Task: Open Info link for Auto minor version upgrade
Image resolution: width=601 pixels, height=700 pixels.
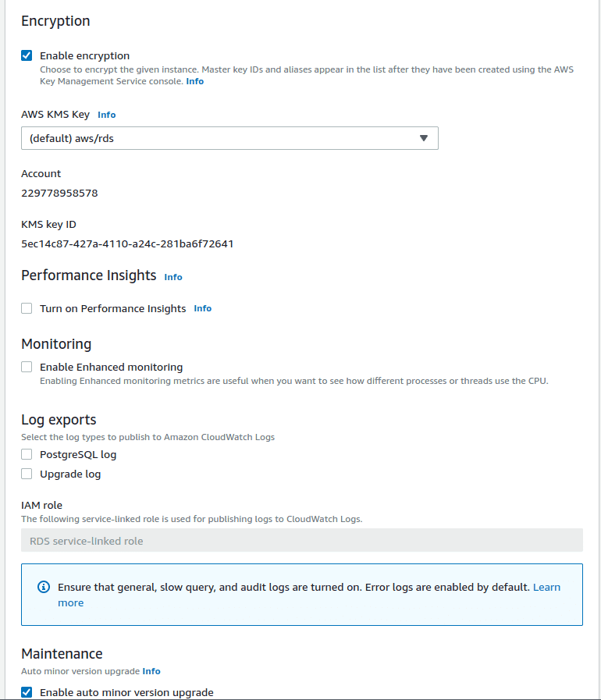Action: [x=151, y=671]
